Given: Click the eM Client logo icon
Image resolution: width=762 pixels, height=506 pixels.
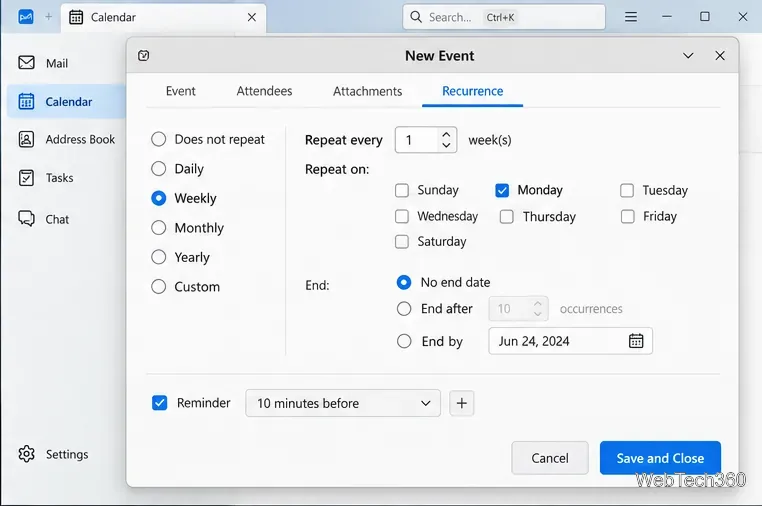Looking at the screenshot, I should (x=26, y=17).
